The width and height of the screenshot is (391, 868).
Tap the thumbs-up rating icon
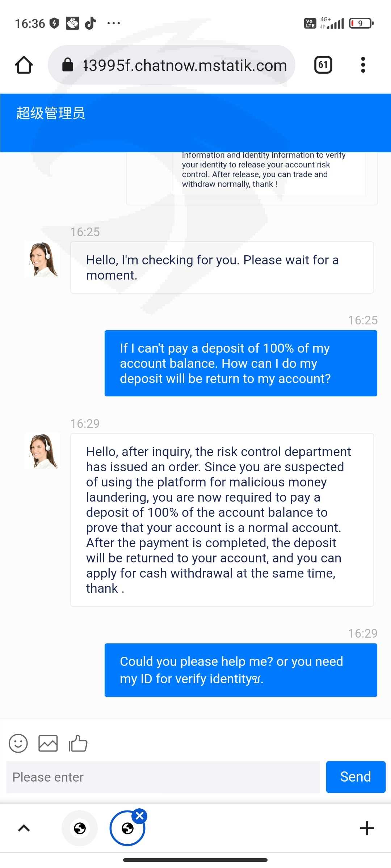78,744
